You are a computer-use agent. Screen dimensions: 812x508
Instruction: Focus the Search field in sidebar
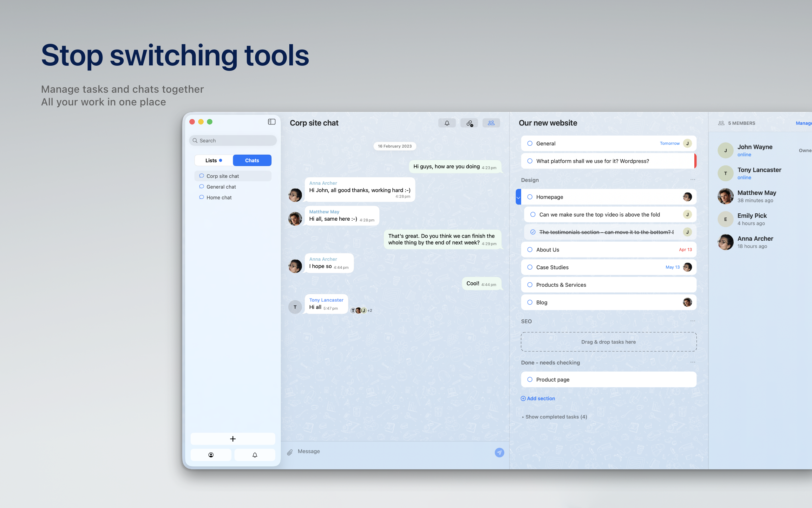coord(233,140)
